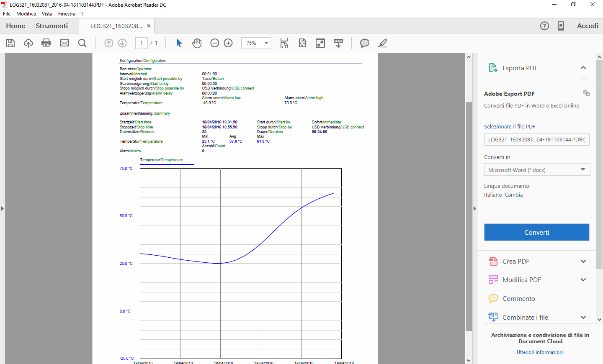Image resolution: width=603 pixels, height=364 pixels.
Task: Zoom in with the plus icon
Action: 228,43
